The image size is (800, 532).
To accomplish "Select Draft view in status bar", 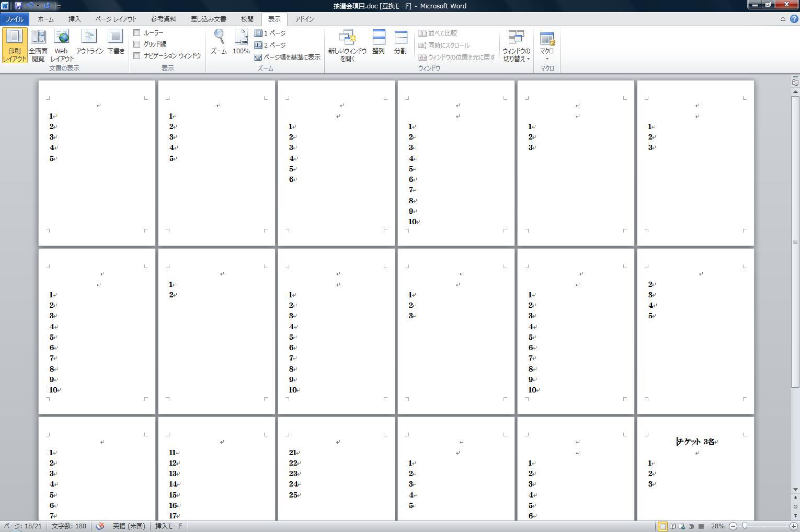I will [x=701, y=526].
